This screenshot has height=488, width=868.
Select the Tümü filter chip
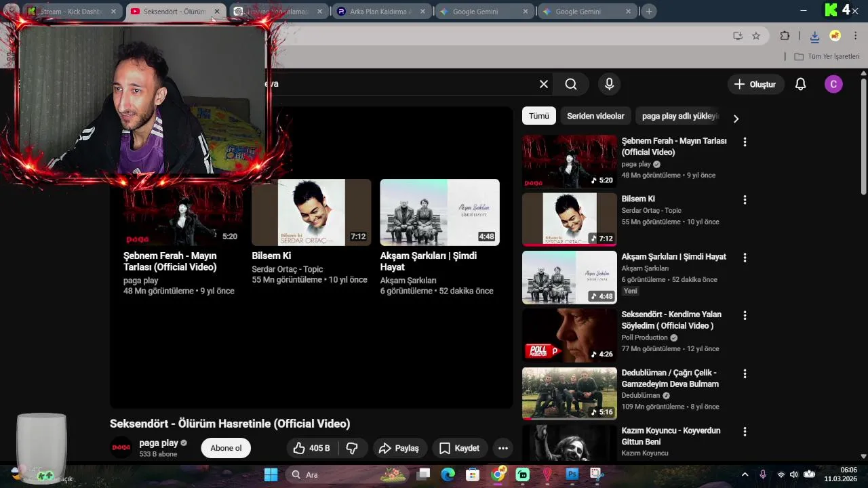(539, 116)
